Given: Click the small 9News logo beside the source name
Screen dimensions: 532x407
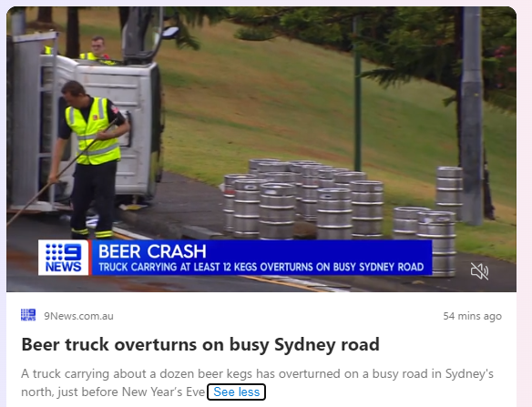Looking at the screenshot, I should click(28, 315).
